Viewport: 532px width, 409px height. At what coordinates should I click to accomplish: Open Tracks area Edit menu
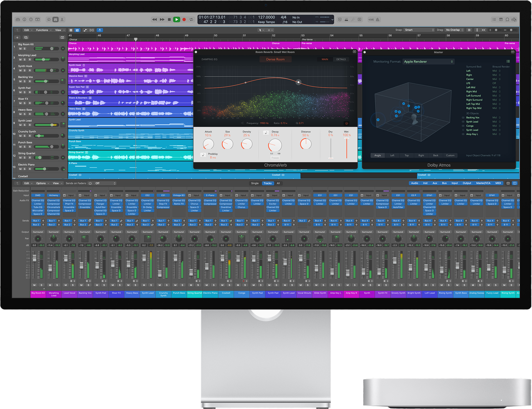click(28, 30)
